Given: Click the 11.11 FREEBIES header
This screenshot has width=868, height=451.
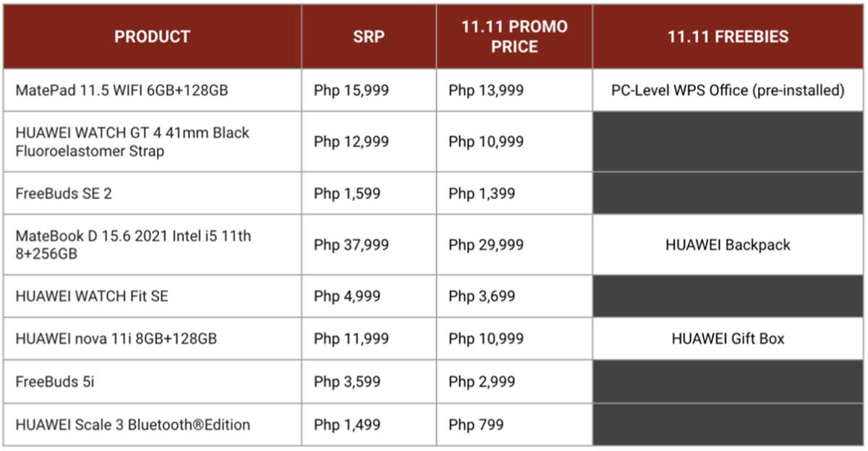Looking at the screenshot, I should [x=728, y=36].
